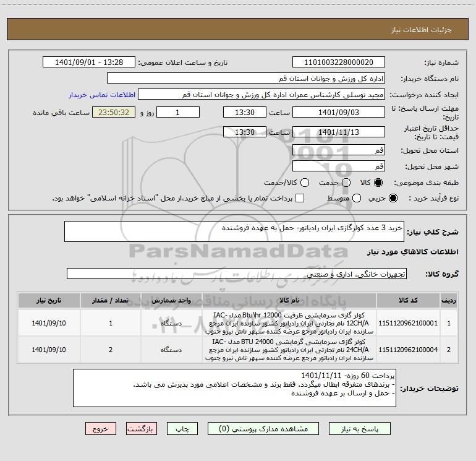
Task: Click the buyer organization name field
Action: tap(246, 79)
